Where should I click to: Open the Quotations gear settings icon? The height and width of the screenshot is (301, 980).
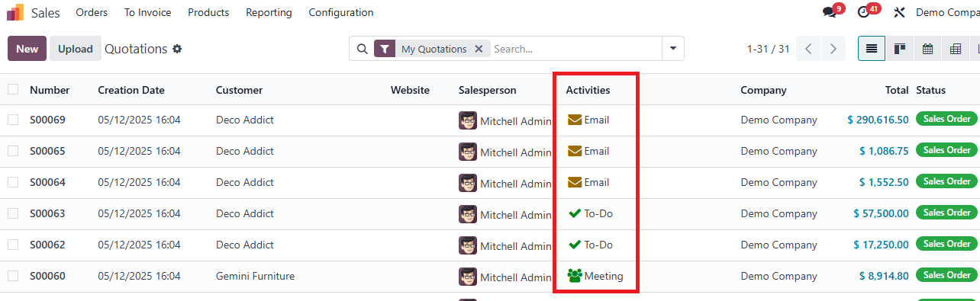point(177,49)
